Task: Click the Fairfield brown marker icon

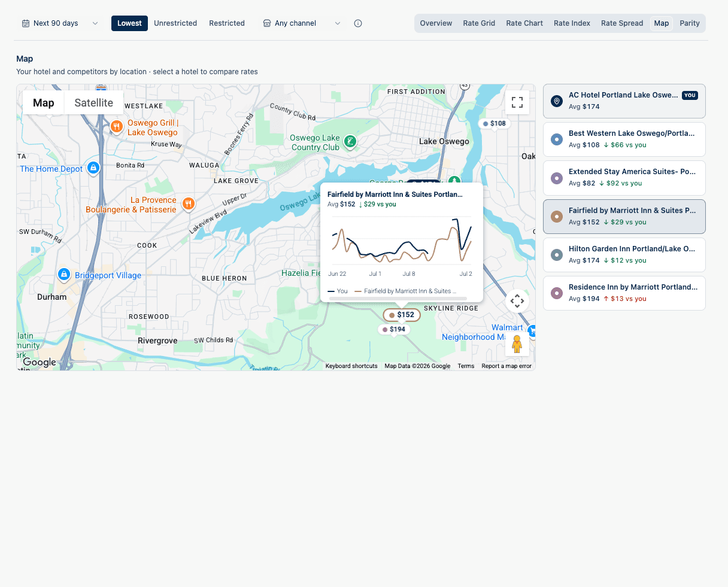Action: tap(557, 217)
